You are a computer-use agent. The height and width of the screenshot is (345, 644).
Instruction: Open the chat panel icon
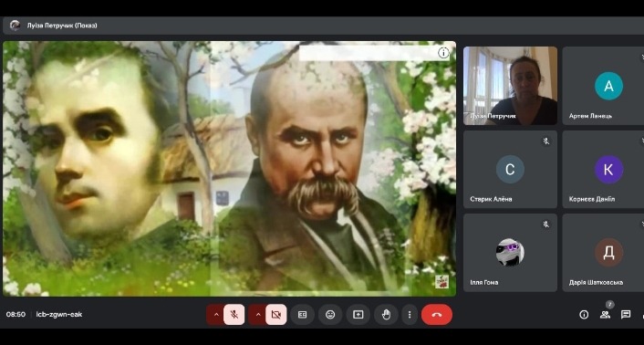[x=626, y=315]
